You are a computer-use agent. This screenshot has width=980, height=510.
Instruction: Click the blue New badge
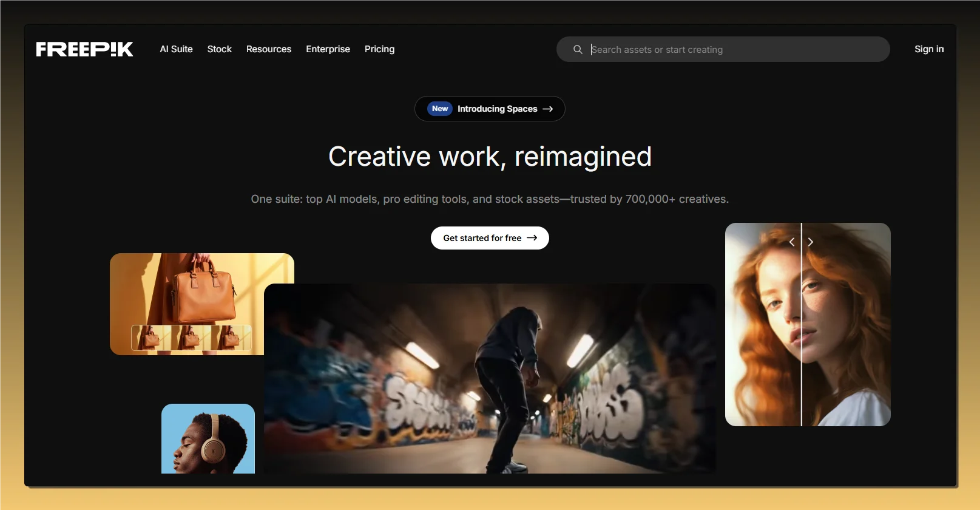pyautogui.click(x=440, y=109)
